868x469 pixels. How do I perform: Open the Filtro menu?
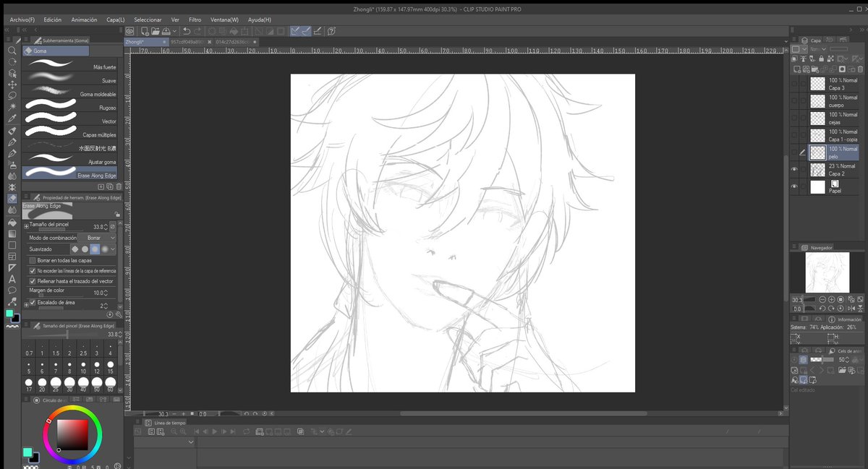click(195, 20)
